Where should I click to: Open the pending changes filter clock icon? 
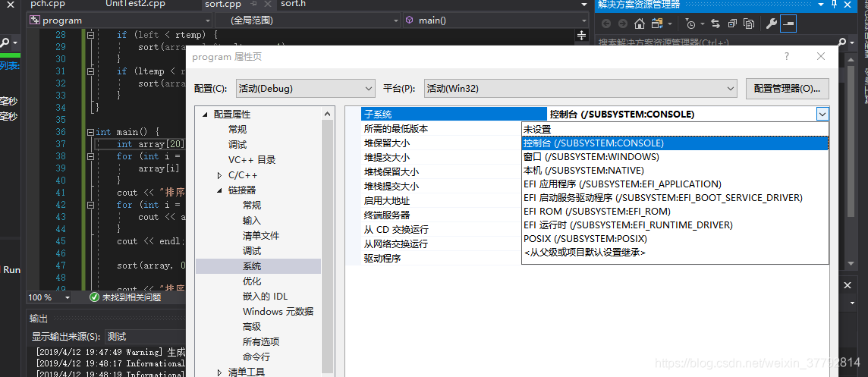690,24
